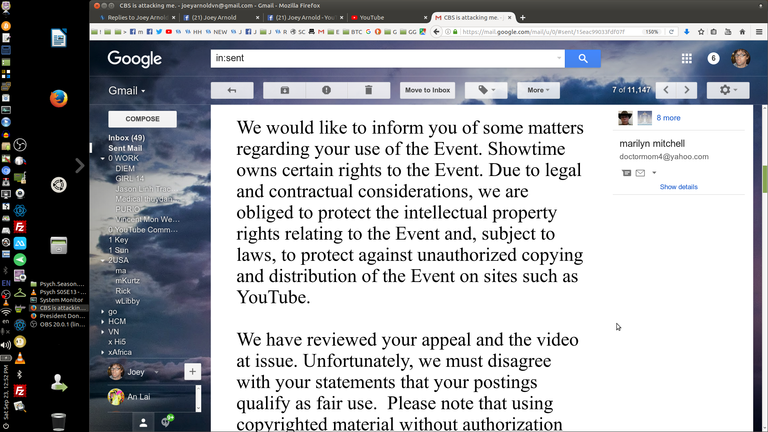Open the x Hi5 label

[x=117, y=342]
